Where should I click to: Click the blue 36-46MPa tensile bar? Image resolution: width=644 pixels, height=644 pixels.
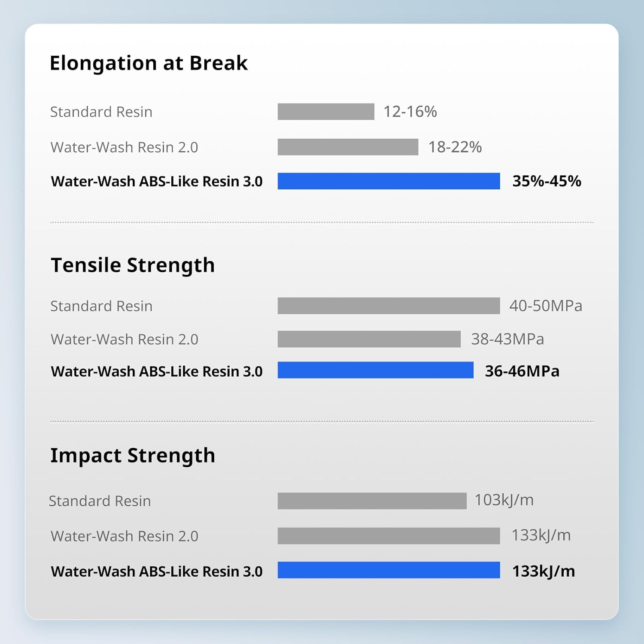[375, 370]
